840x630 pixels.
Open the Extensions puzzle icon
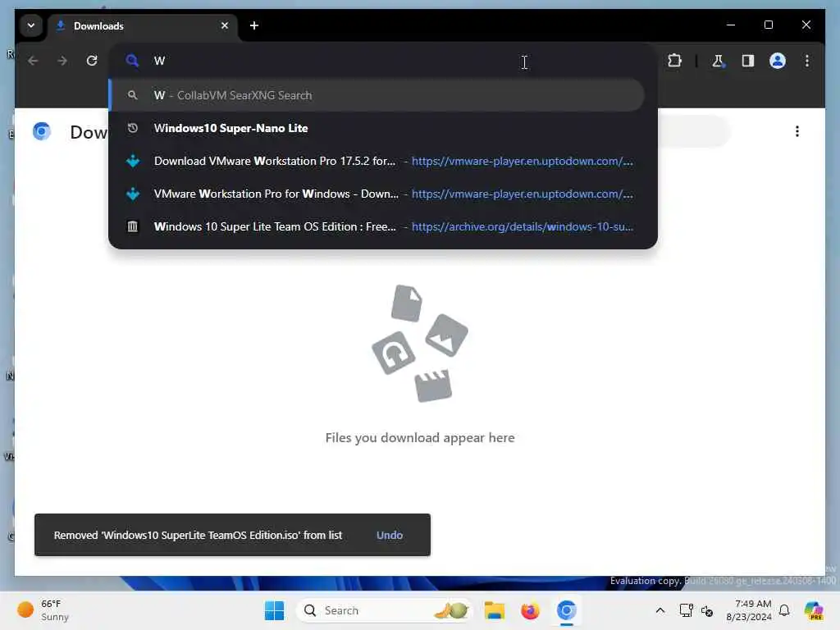click(x=674, y=61)
